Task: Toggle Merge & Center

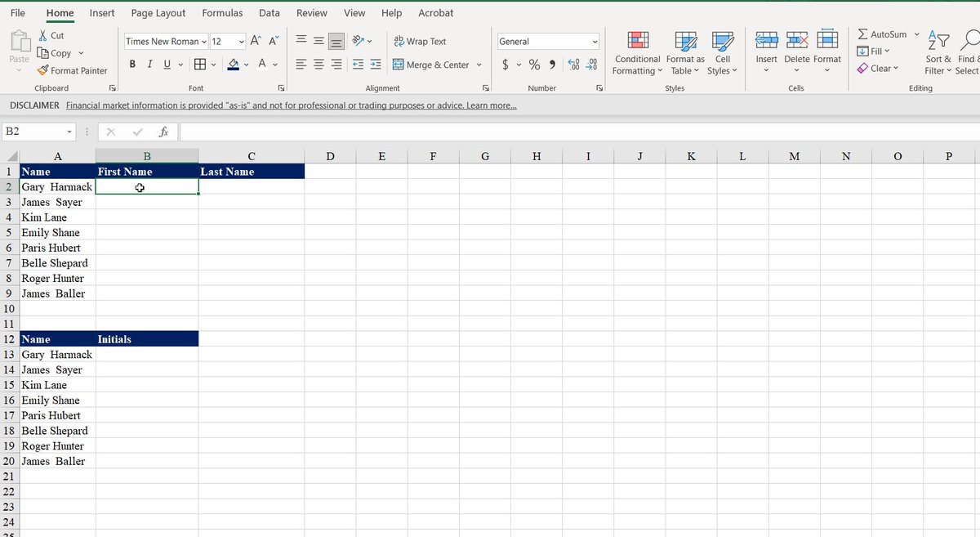Action: 431,65
